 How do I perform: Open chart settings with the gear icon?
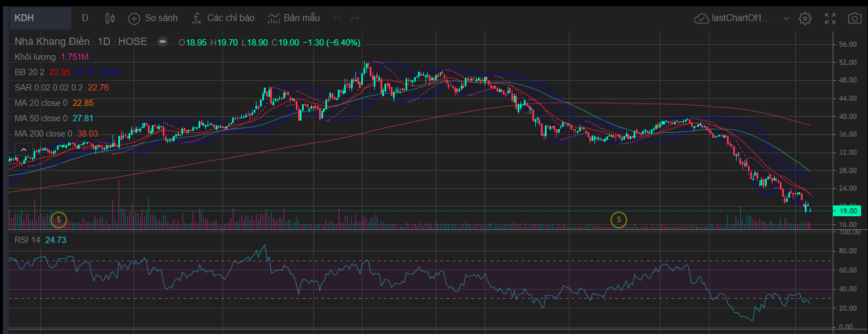click(804, 18)
